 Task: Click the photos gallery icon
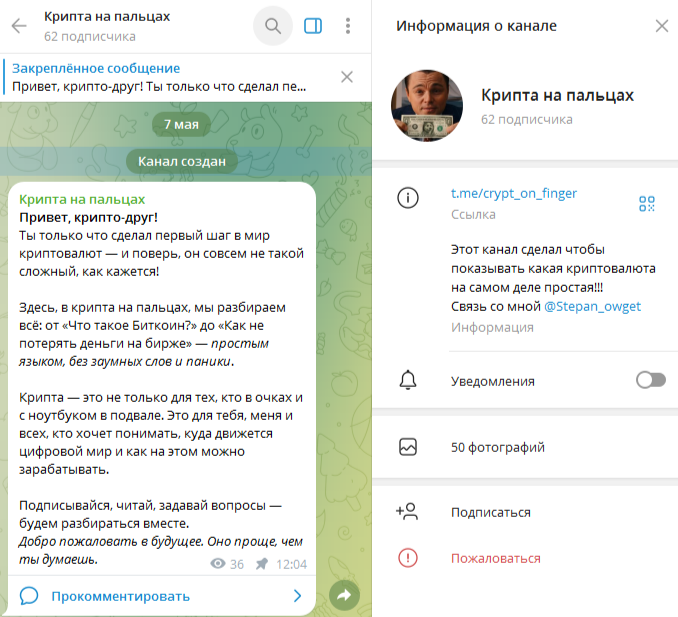click(408, 447)
